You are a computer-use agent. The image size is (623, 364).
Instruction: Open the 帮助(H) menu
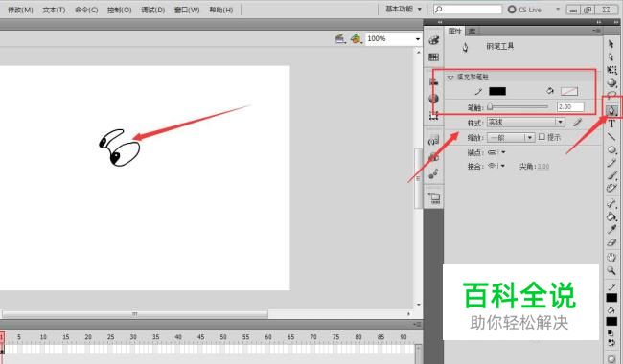[220, 10]
